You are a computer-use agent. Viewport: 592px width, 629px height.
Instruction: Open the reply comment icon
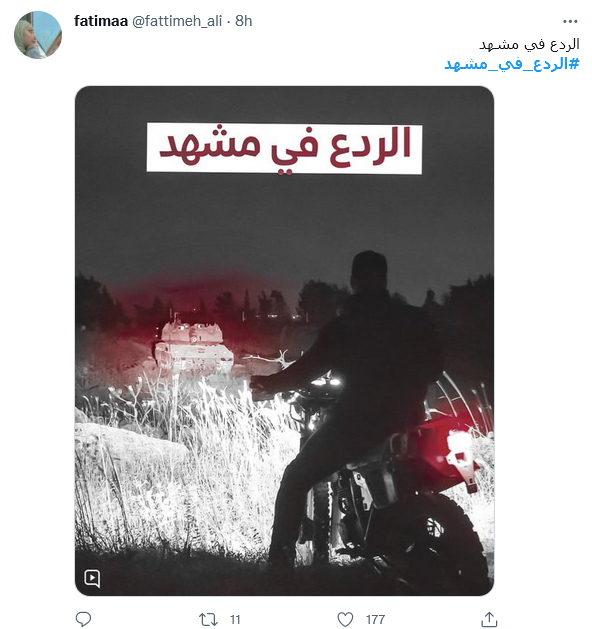click(x=83, y=619)
